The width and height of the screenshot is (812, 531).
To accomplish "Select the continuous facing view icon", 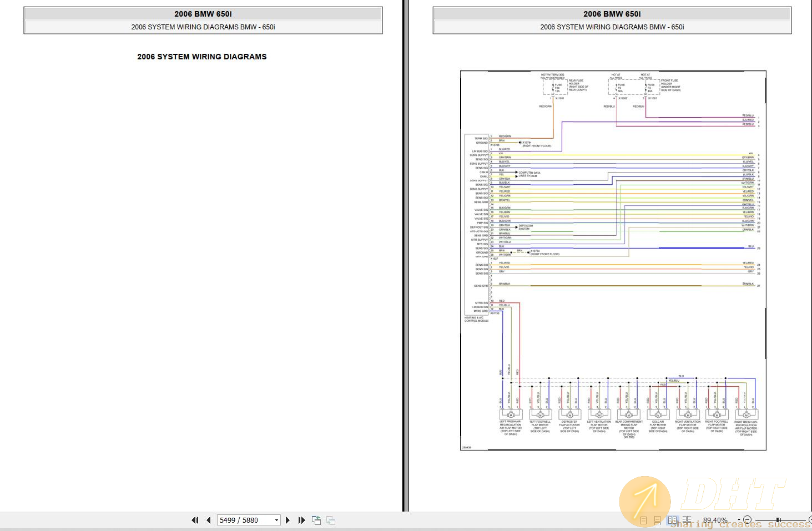I will 687,520.
